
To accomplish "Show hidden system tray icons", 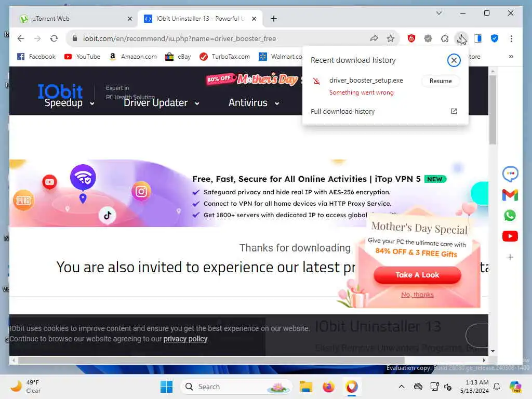I will pos(402,387).
